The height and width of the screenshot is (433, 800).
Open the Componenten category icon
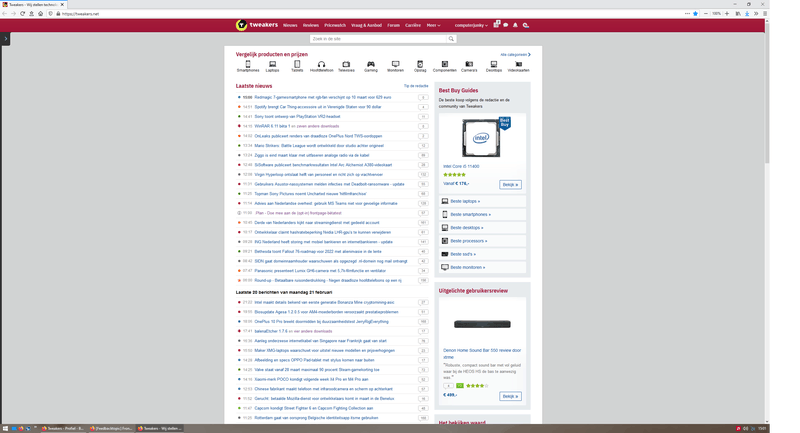(444, 66)
